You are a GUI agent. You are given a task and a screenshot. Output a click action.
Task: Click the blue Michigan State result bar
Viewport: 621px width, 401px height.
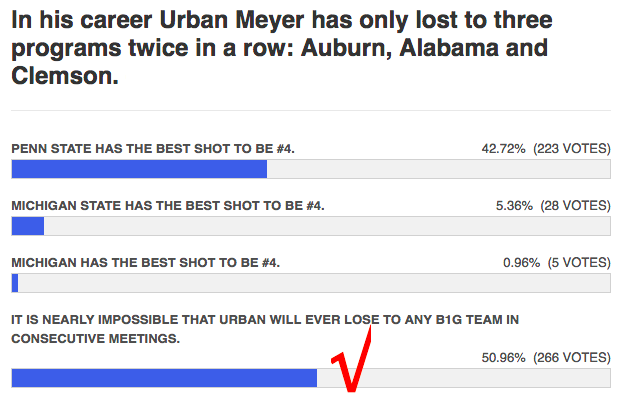click(x=27, y=226)
